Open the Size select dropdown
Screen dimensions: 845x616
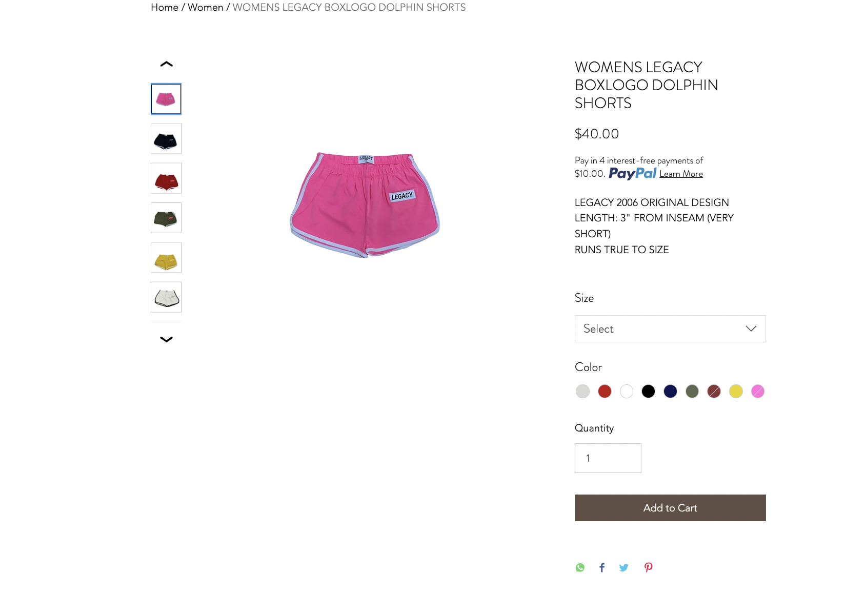pyautogui.click(x=670, y=328)
